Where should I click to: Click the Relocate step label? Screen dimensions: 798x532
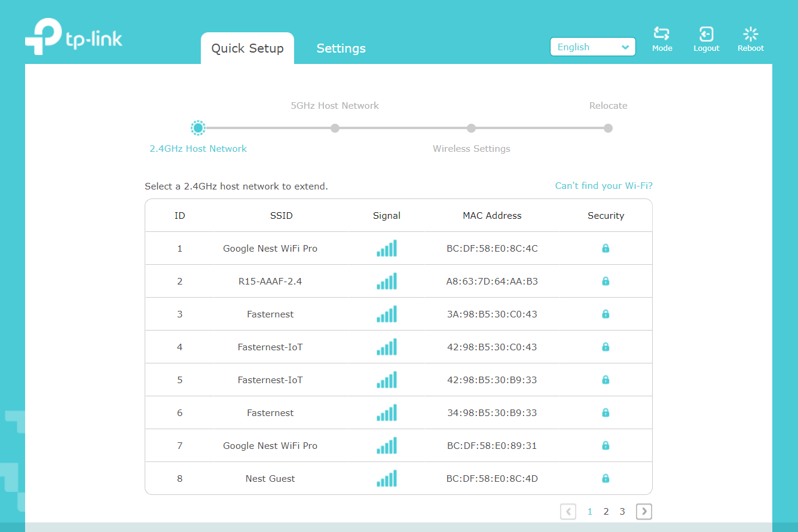pyautogui.click(x=608, y=106)
